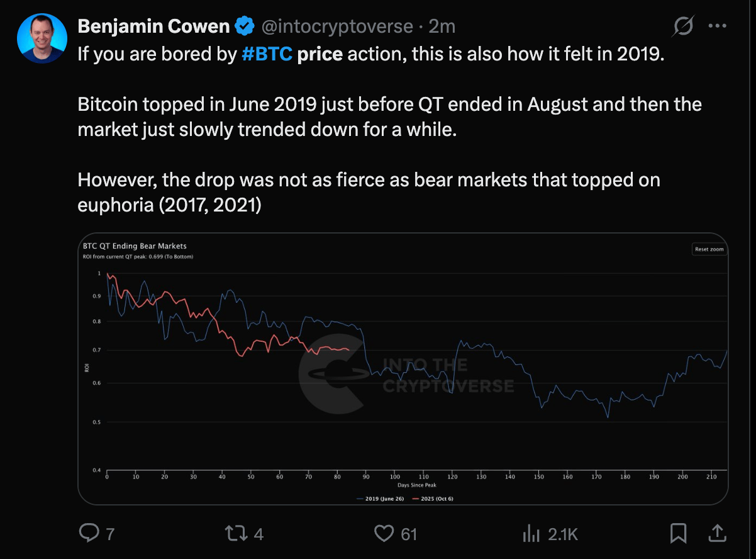
Task: Like the tweet with the heart icon
Action: coord(384,534)
